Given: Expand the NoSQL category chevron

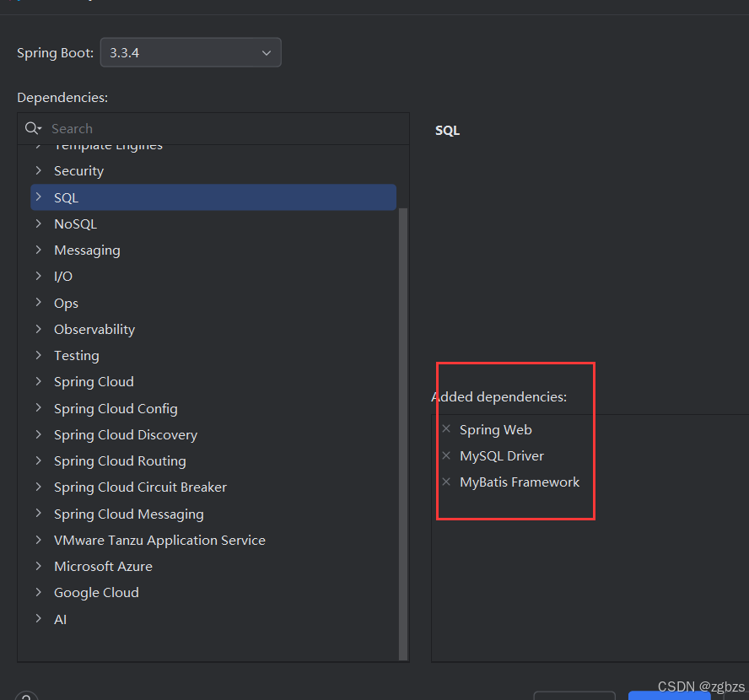Looking at the screenshot, I should click(39, 223).
